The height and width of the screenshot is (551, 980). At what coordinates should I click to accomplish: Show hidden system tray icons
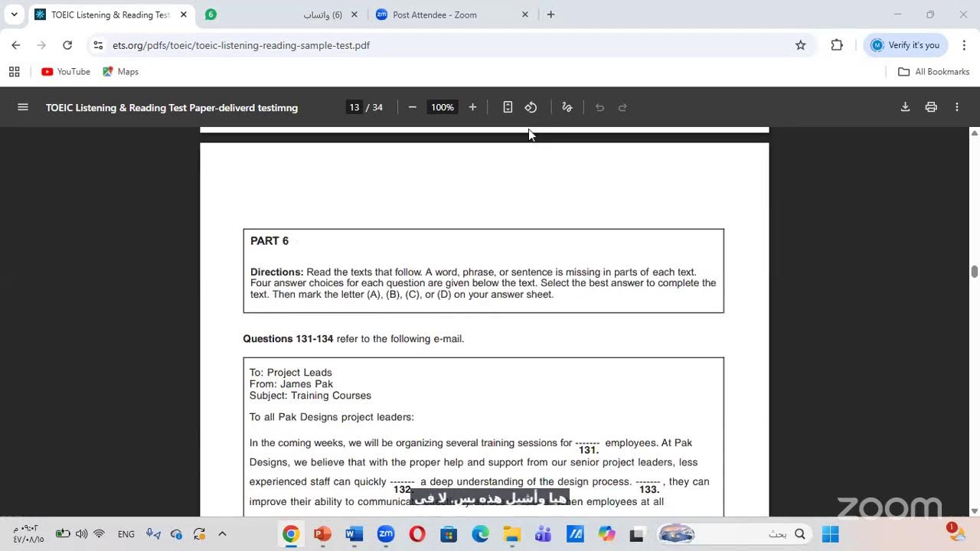(223, 534)
